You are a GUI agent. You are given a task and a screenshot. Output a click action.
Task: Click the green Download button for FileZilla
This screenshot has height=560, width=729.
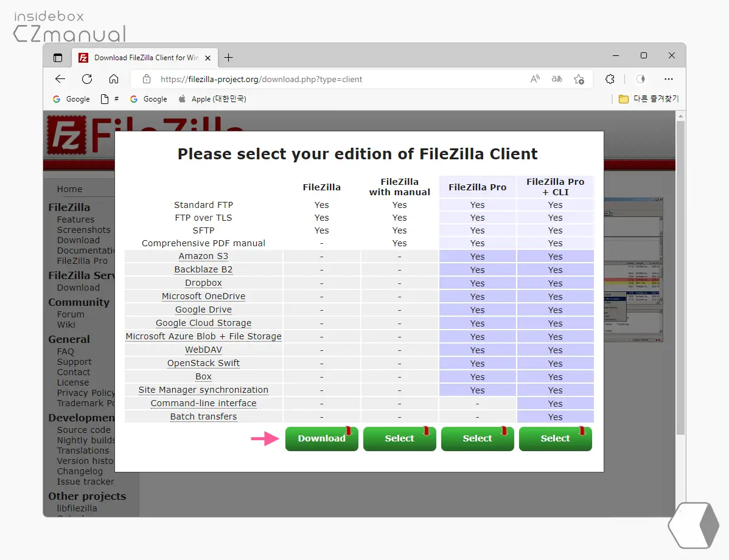[x=321, y=438]
